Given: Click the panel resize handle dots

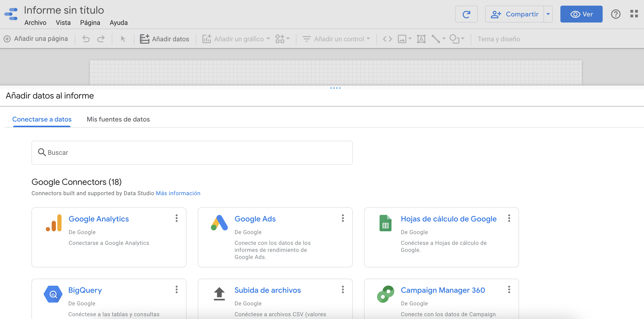Looking at the screenshot, I should tap(335, 88).
